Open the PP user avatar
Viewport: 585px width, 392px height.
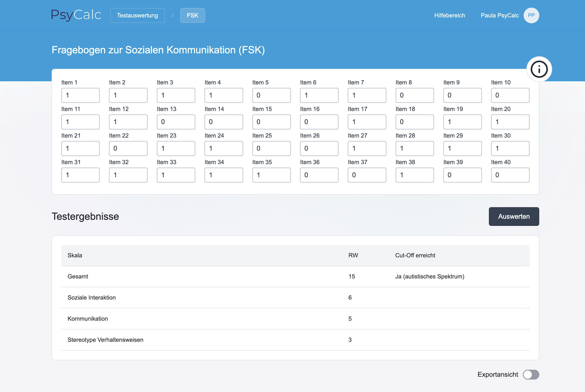click(x=531, y=15)
